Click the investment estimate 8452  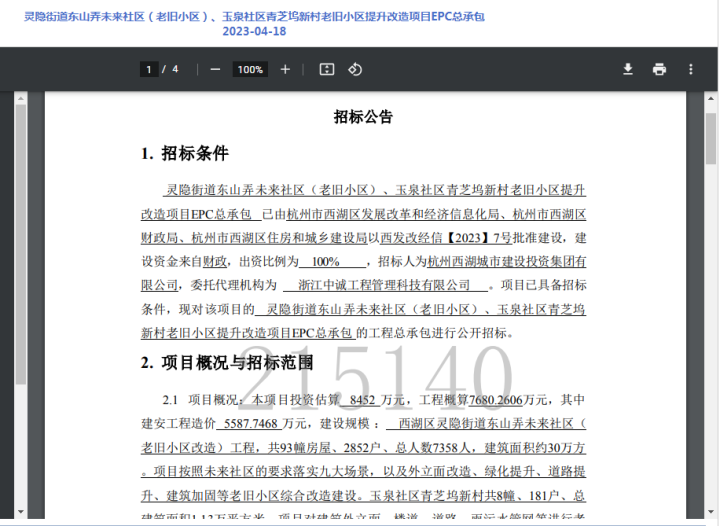pyautogui.click(x=362, y=400)
